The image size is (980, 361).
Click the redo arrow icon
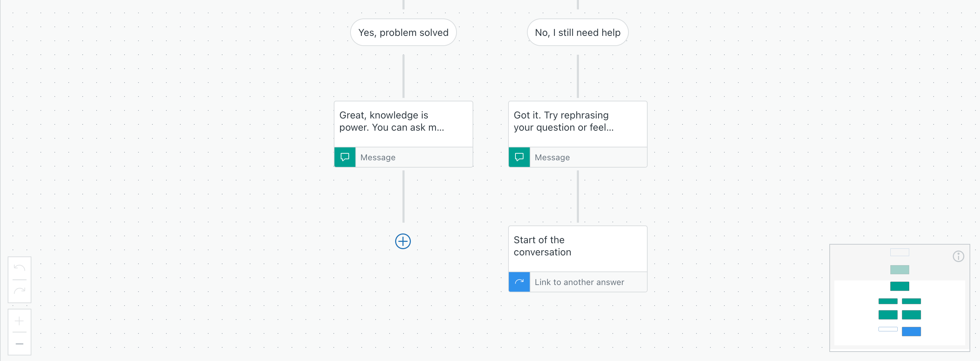[x=19, y=291]
